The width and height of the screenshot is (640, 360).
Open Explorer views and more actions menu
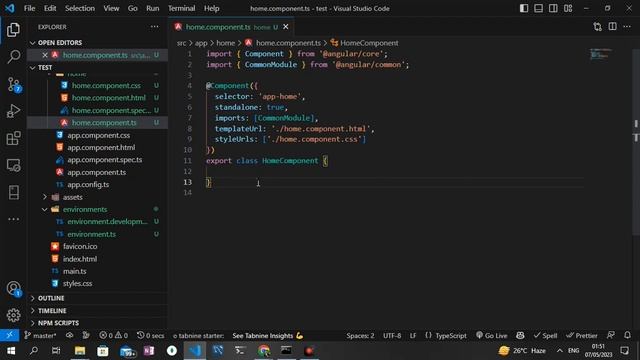pyautogui.click(x=154, y=27)
